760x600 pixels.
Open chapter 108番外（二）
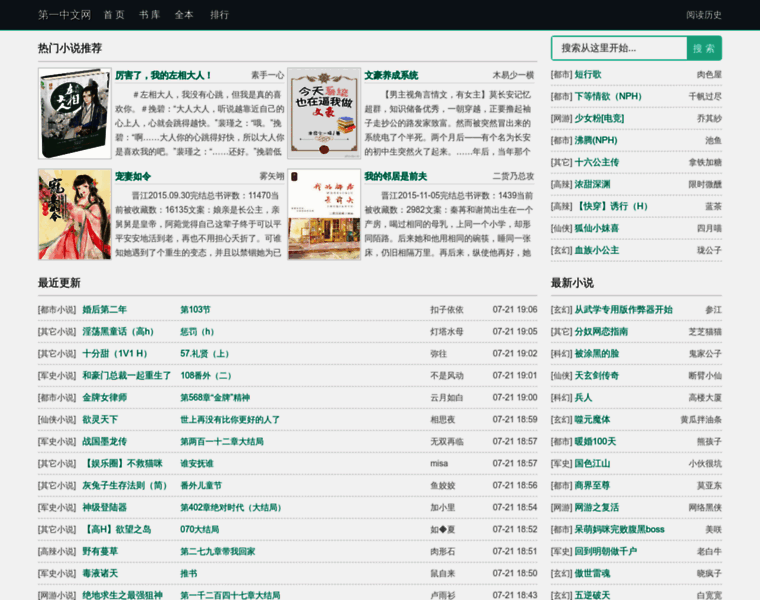(x=206, y=376)
